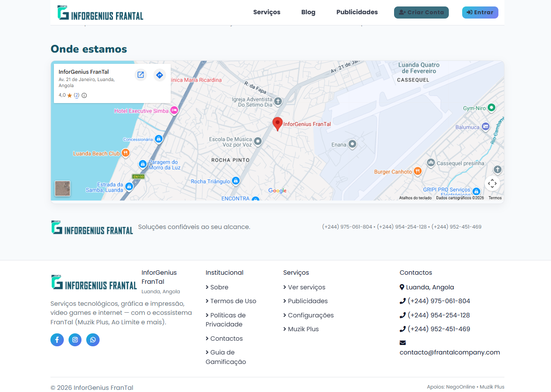Open the WhatsApp social icon
The height and width of the screenshot is (392, 551).
pyautogui.click(x=93, y=340)
